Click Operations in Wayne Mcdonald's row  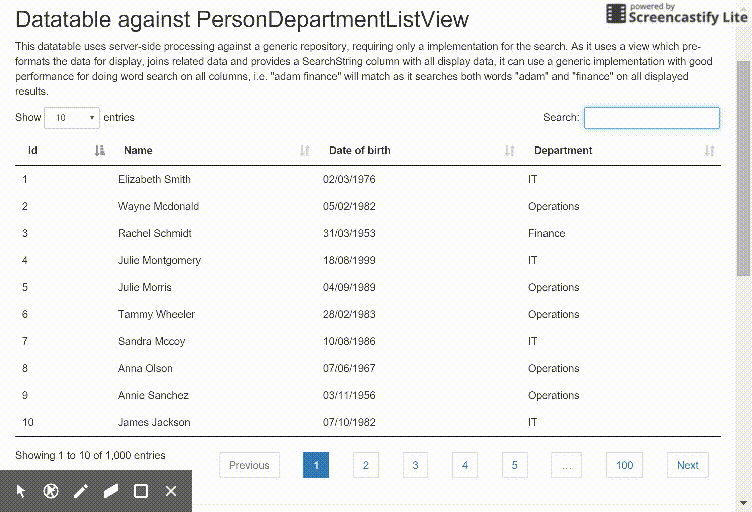tap(554, 206)
